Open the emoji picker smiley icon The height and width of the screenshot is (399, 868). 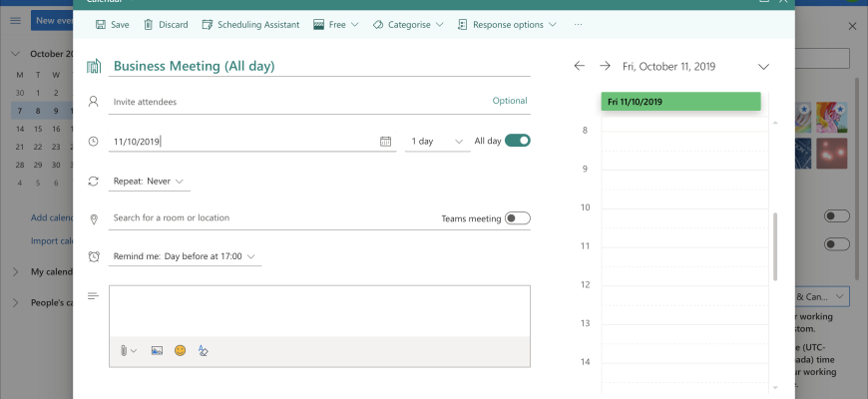(181, 350)
